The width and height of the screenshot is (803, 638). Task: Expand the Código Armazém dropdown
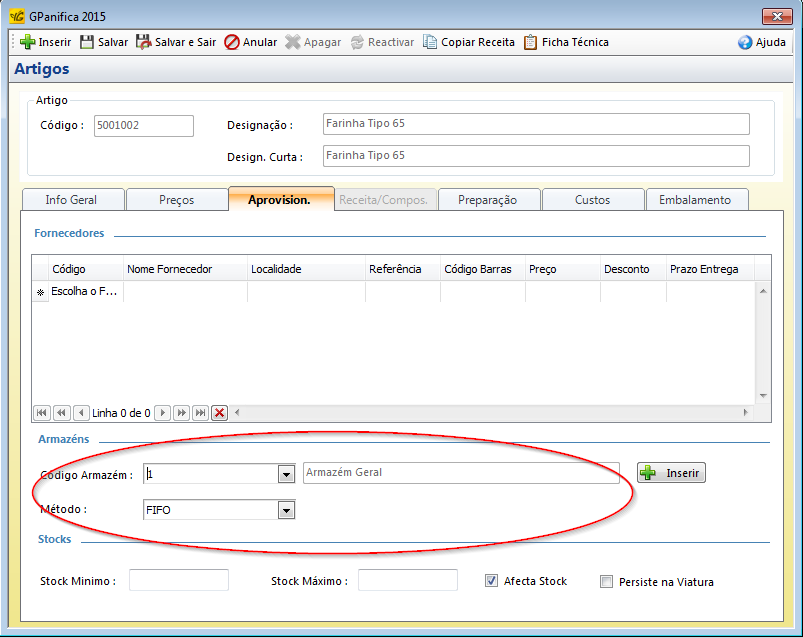click(x=286, y=474)
